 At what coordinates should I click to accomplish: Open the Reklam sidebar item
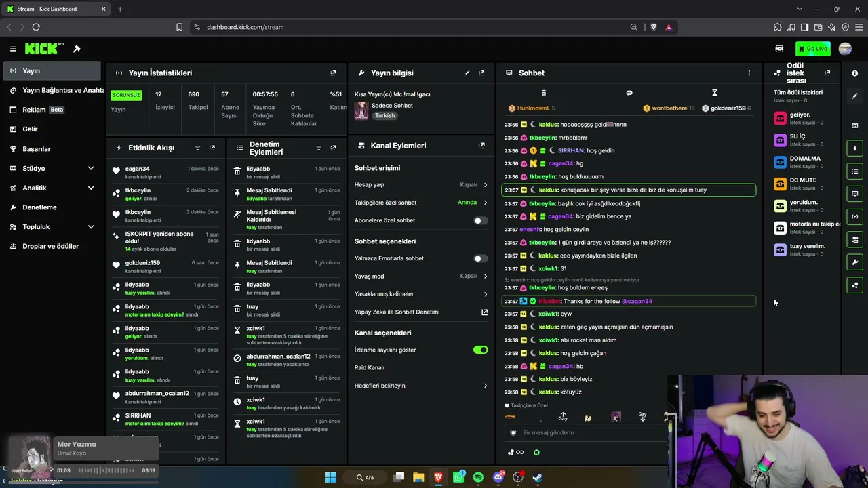tap(52, 110)
